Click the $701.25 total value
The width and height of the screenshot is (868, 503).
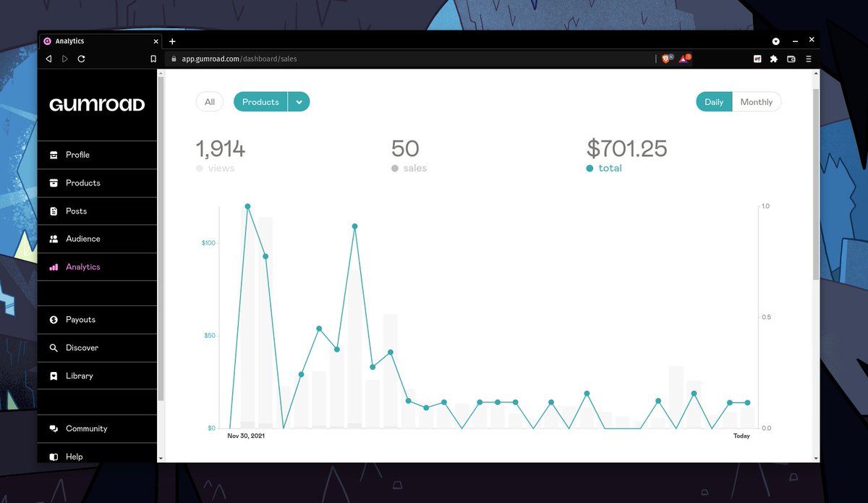626,148
